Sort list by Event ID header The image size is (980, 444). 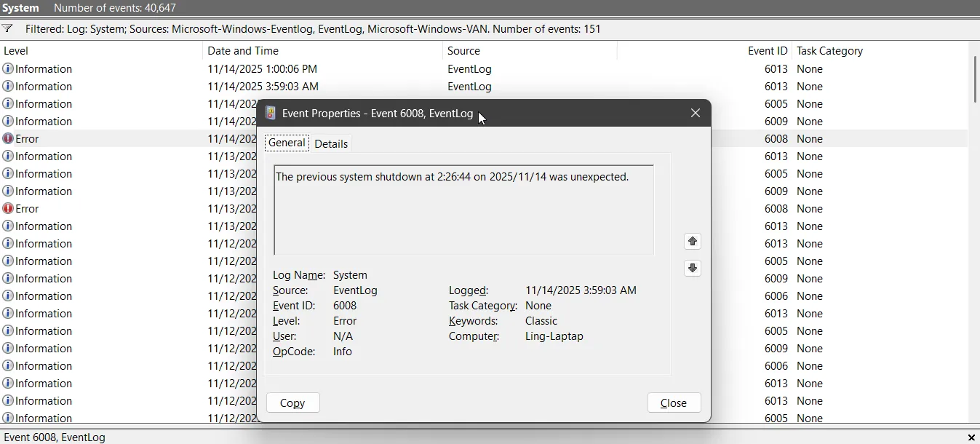tap(767, 51)
